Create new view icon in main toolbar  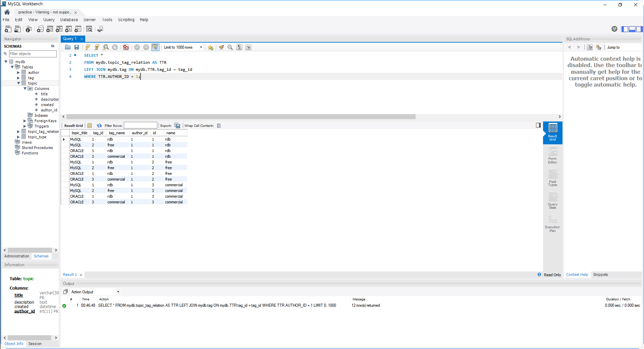coord(59,29)
